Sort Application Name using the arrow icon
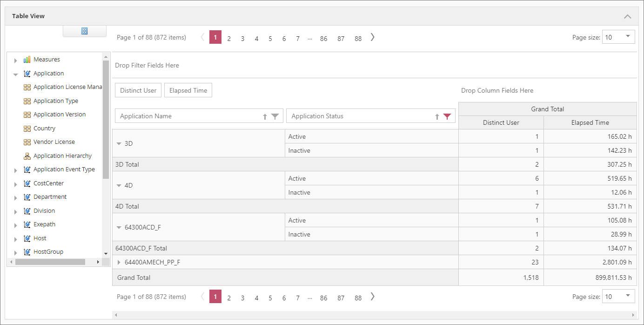644x325 pixels. click(265, 116)
